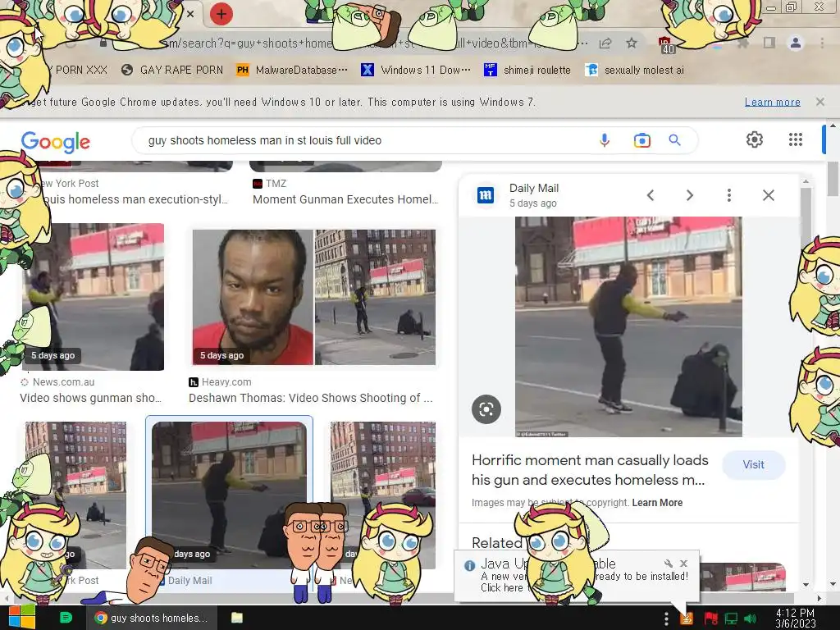Image resolution: width=840 pixels, height=630 pixels.
Task: Click the large preview image
Action: (628, 326)
